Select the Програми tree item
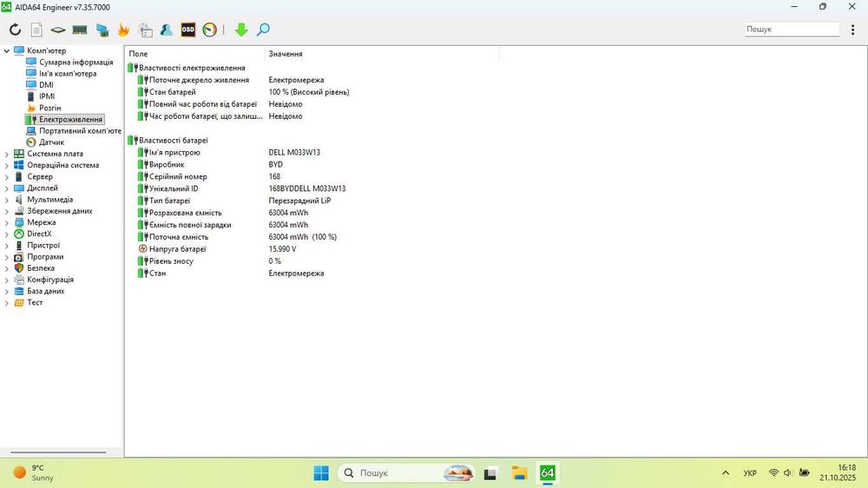The height and width of the screenshot is (488, 868). point(45,257)
